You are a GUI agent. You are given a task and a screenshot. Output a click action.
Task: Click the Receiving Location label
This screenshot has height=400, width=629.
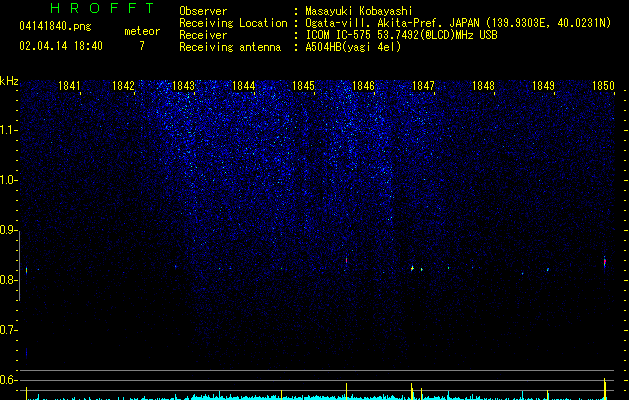233,23
